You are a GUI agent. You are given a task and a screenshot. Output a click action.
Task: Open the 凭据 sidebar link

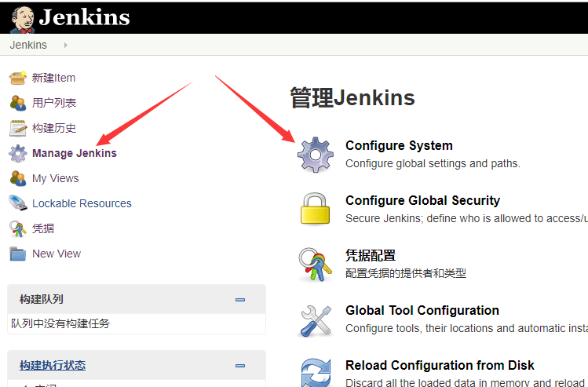[x=43, y=228]
